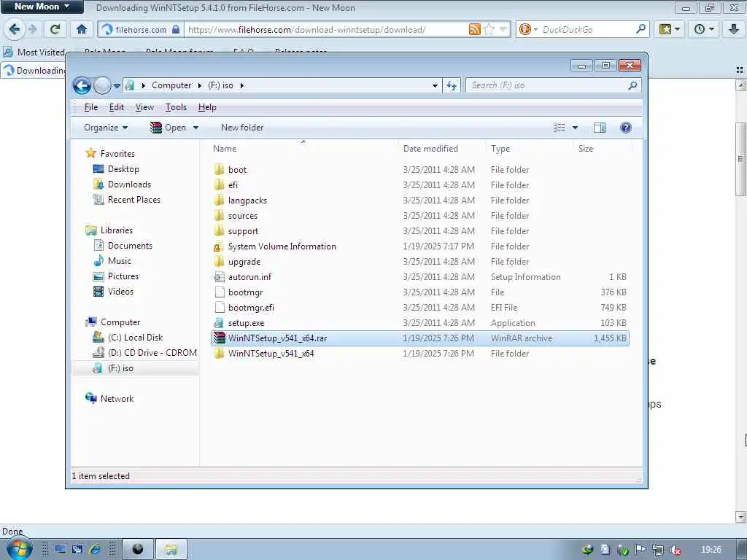Click the browser URL address field
This screenshot has width=747, height=560.
tap(326, 29)
